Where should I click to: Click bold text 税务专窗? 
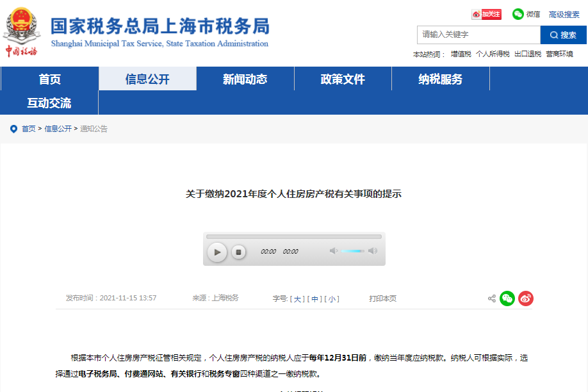(x=224, y=374)
